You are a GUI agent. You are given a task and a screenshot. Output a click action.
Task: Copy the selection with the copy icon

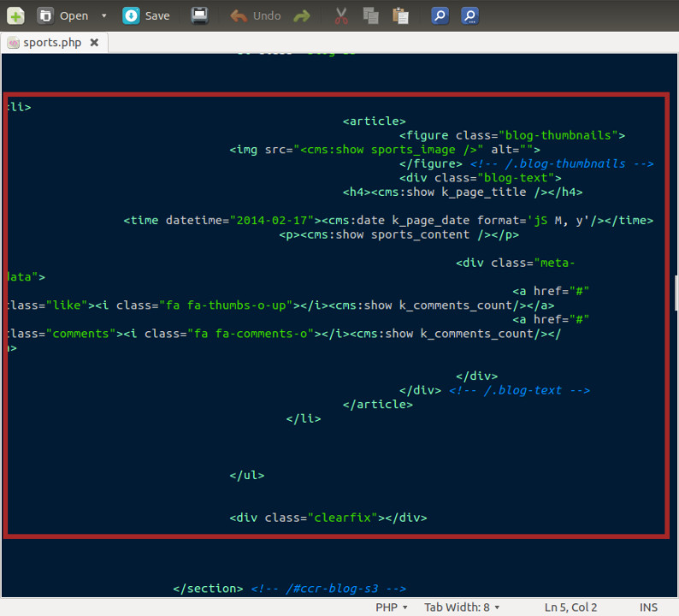[370, 16]
